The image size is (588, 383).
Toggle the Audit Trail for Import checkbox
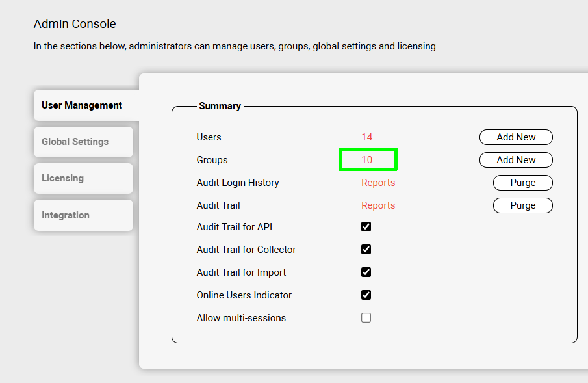[x=366, y=272]
